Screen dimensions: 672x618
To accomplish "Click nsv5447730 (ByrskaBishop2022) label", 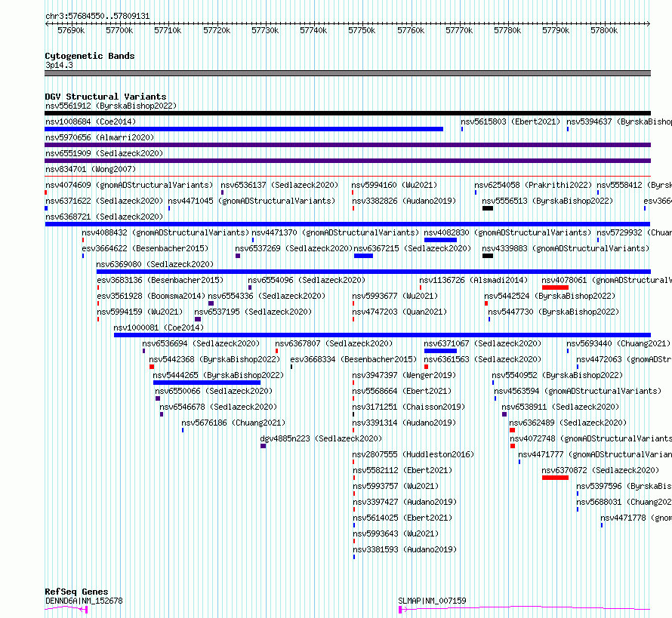I will click(553, 312).
